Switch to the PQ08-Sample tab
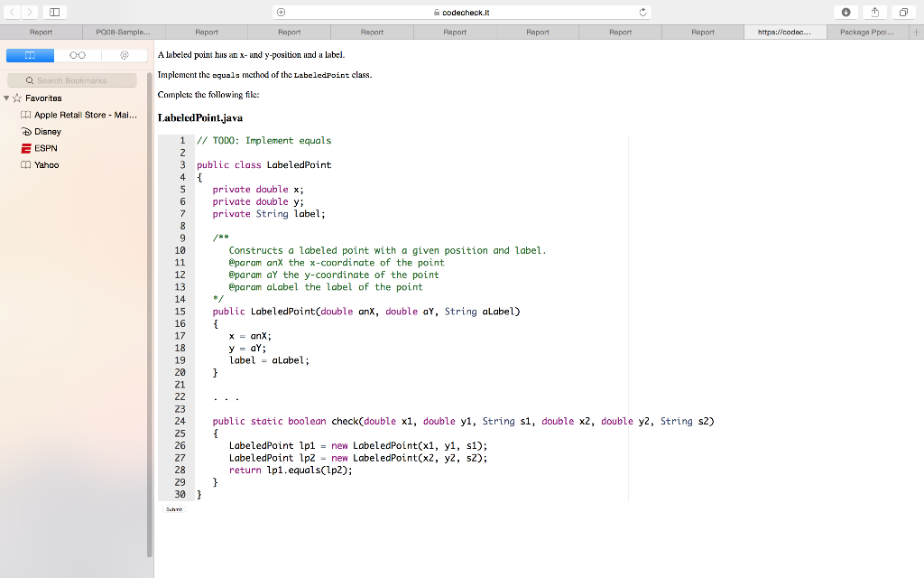The image size is (924, 578). coord(124,32)
